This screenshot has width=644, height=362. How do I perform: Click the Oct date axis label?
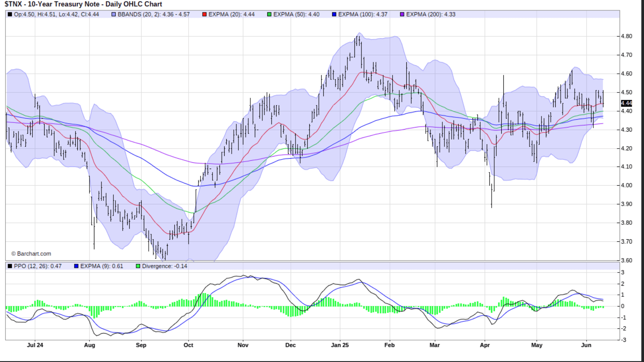tap(188, 345)
